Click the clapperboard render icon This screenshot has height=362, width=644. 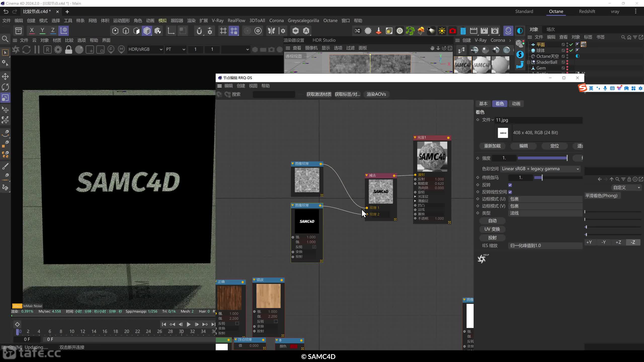point(473,31)
